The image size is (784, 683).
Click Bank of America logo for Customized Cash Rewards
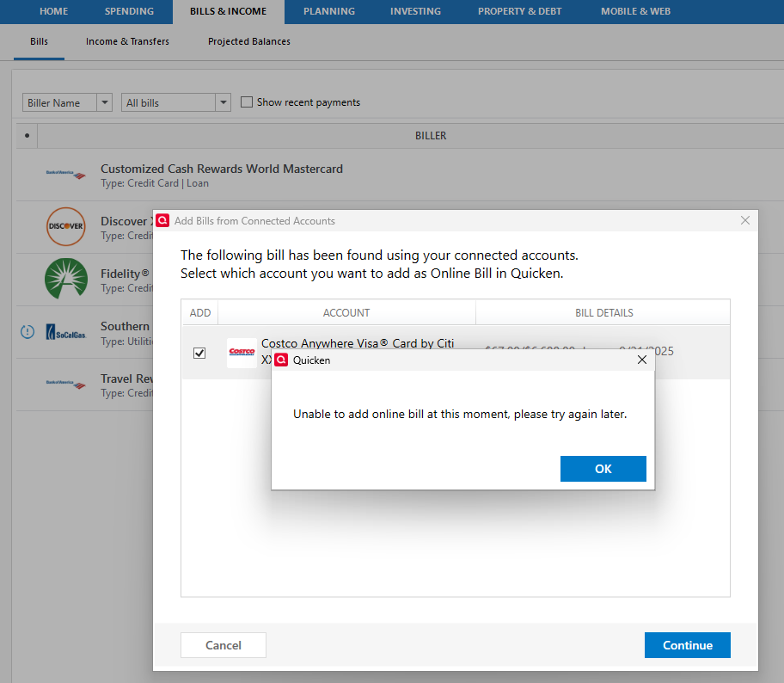coord(66,174)
